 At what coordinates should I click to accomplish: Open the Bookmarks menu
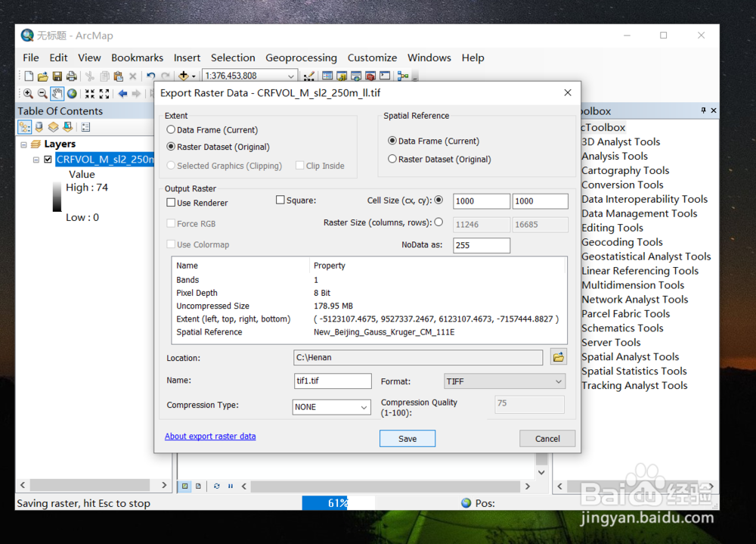click(138, 58)
